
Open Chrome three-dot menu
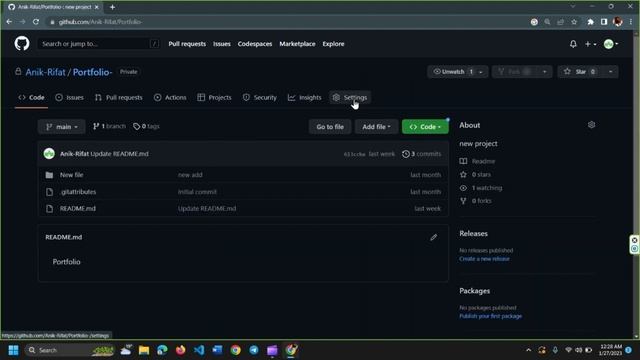pos(631,22)
